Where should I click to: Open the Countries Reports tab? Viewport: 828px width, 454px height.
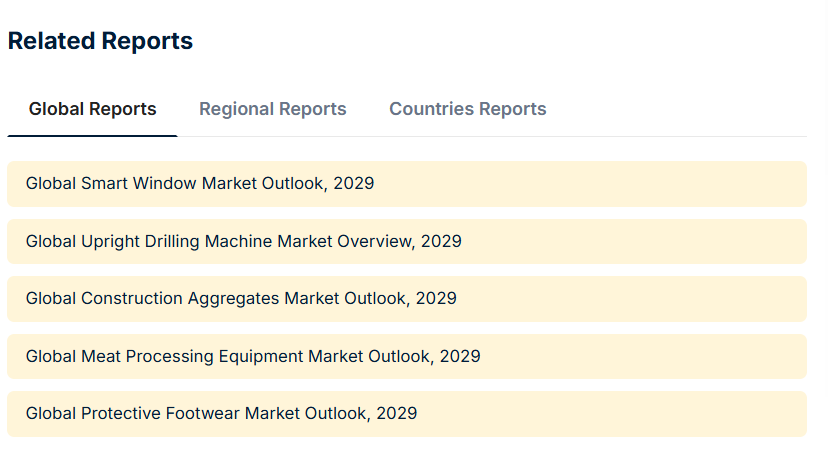467,109
